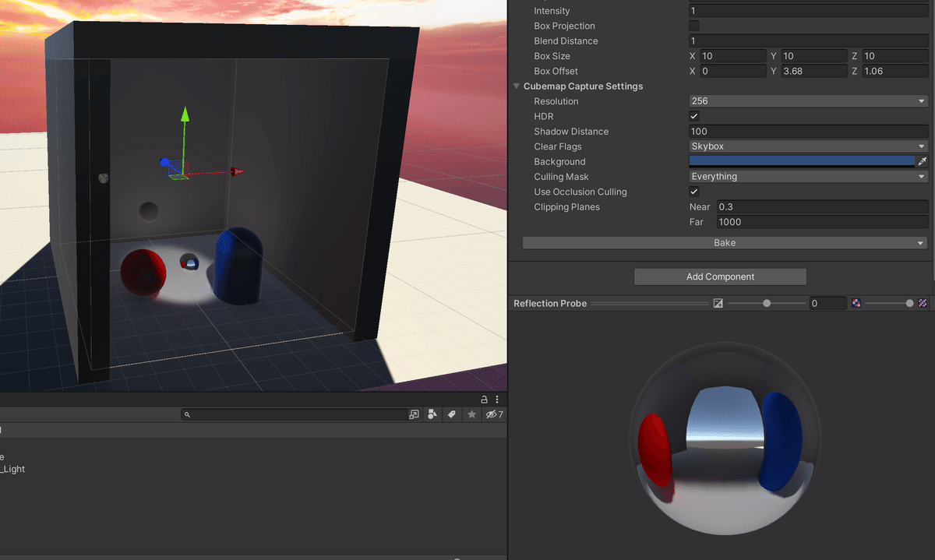Image resolution: width=935 pixels, height=560 pixels.
Task: Change Clear Flags from the Skybox dropdown
Action: tap(808, 146)
